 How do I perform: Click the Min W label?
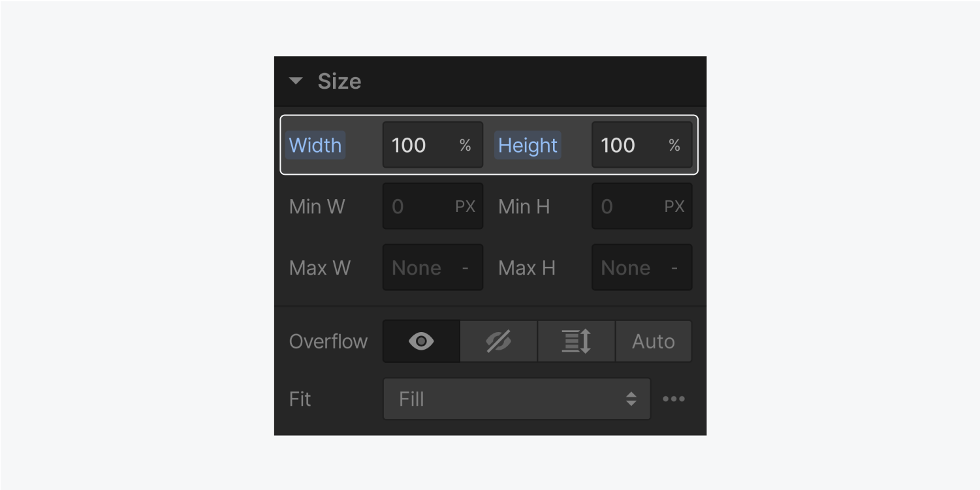pos(317,206)
